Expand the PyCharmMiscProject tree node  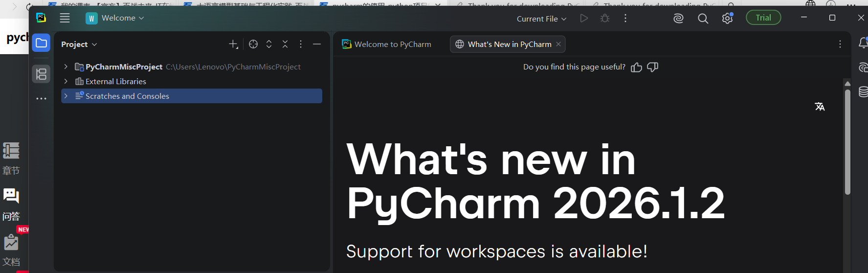coord(66,67)
